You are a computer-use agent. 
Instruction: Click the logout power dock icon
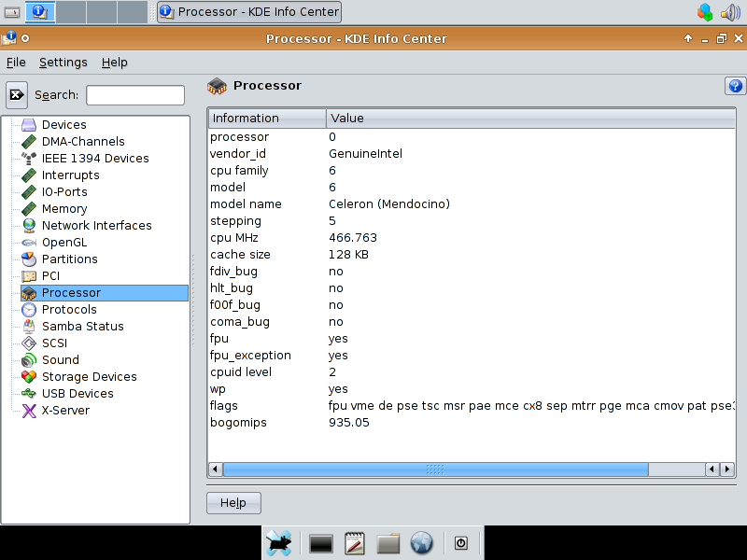[460, 543]
